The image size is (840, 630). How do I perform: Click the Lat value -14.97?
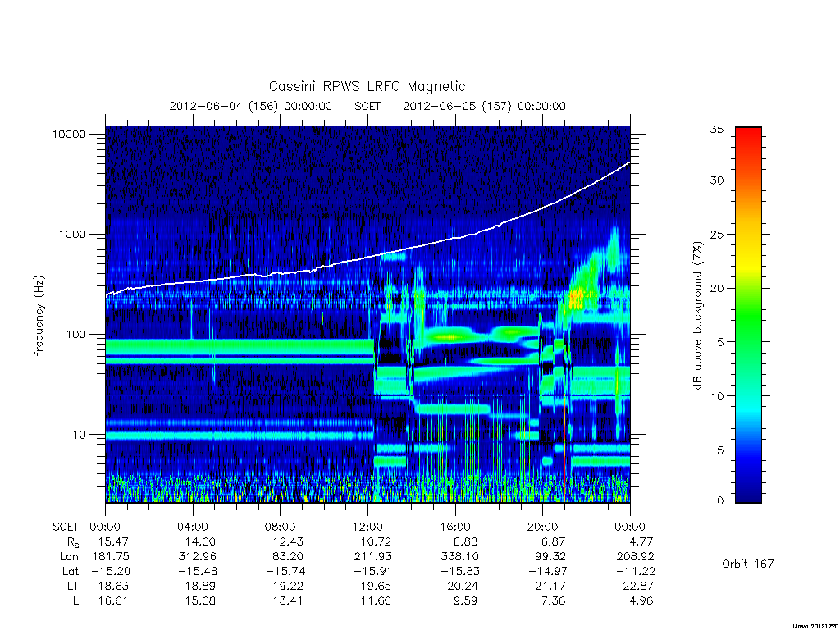(547, 572)
